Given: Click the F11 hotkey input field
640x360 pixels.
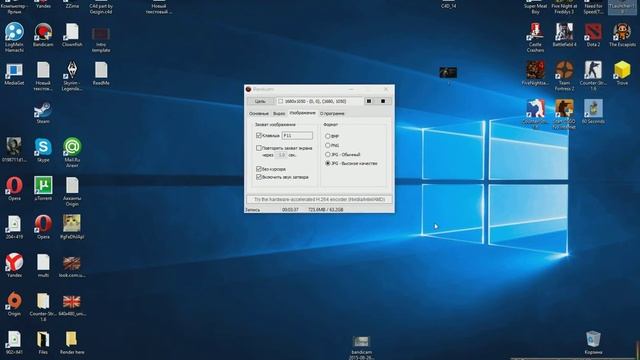Looking at the screenshot, I should pos(297,136).
